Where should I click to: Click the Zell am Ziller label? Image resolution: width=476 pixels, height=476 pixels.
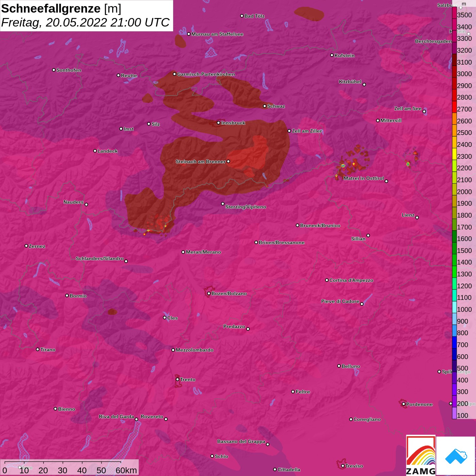click(x=307, y=131)
